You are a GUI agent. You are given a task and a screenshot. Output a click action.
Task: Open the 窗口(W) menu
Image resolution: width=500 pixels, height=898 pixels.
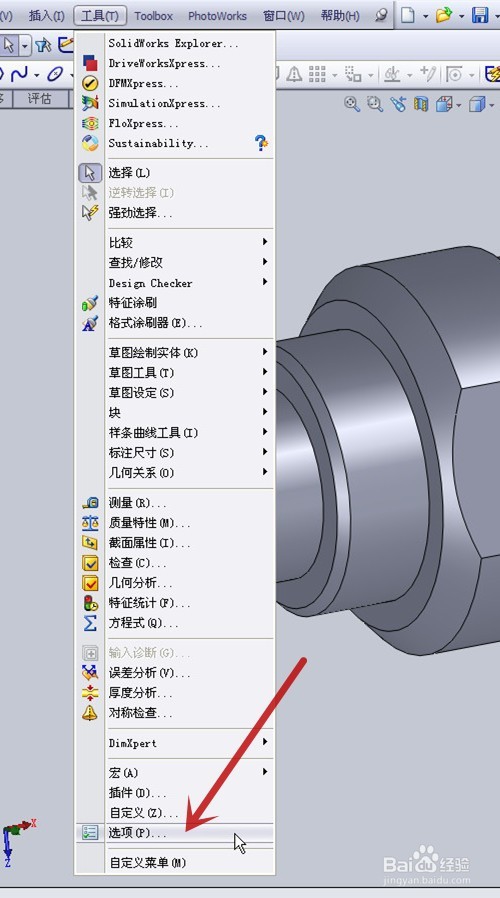284,15
